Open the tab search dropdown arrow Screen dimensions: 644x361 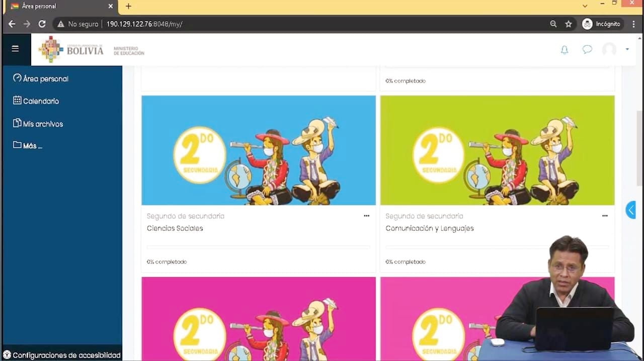pyautogui.click(x=585, y=6)
